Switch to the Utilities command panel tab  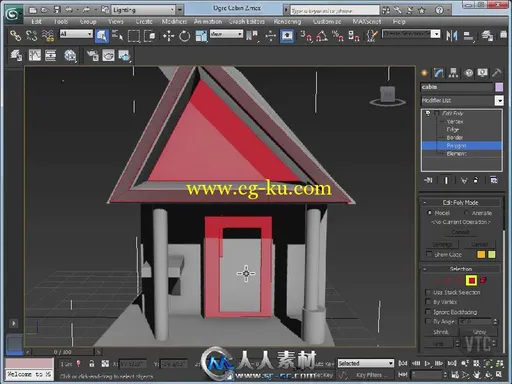point(497,73)
